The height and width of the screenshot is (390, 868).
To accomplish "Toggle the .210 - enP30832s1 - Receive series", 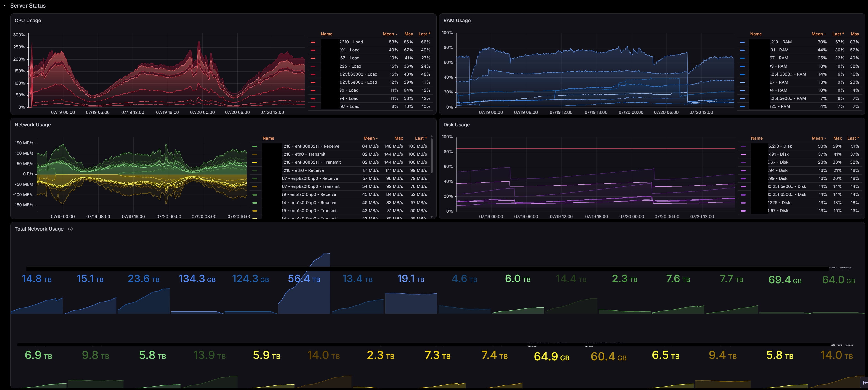I will click(310, 146).
